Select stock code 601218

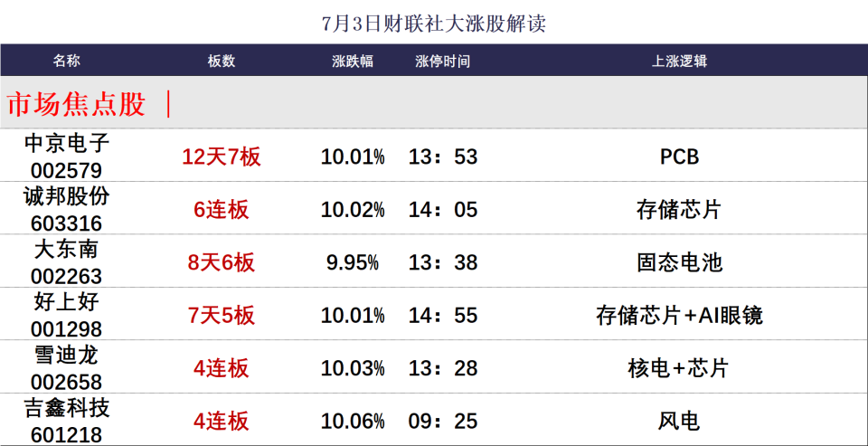click(66, 435)
